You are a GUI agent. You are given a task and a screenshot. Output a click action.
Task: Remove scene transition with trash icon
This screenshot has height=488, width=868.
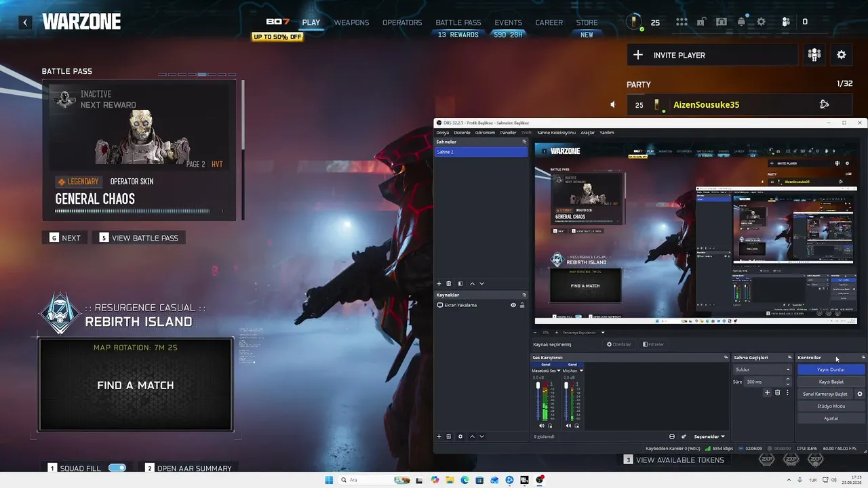coord(777,392)
